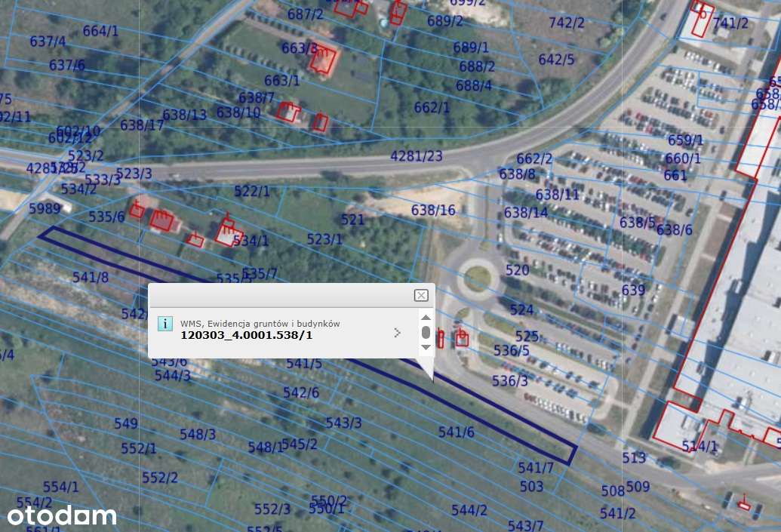Image resolution: width=781 pixels, height=532 pixels.
Task: Click parcel label 541/6
Action: (x=457, y=432)
